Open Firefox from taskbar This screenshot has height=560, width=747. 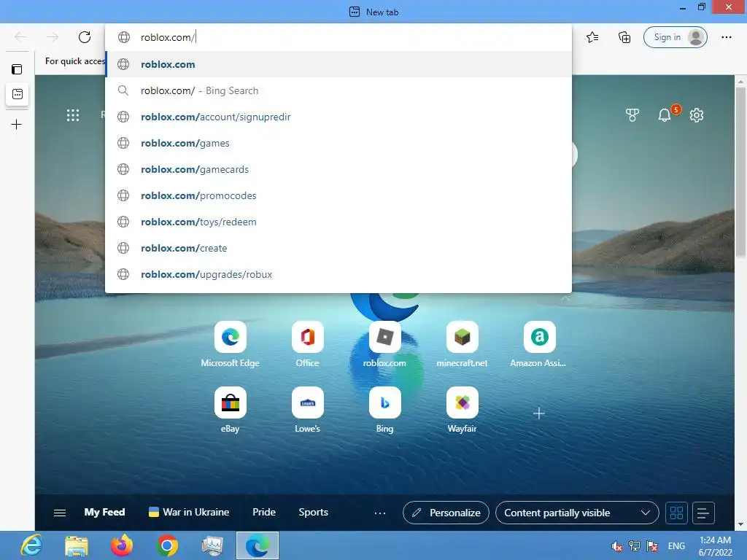pos(122,545)
